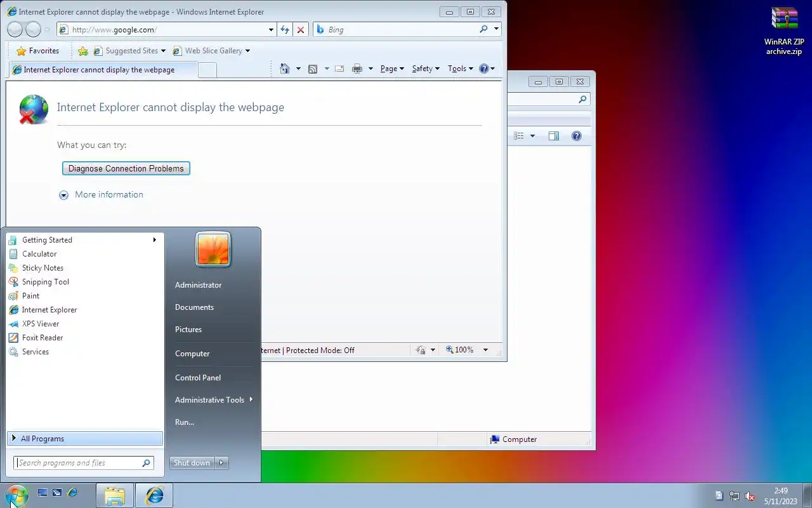Open the Bing search provider dropdown
This screenshot has width=812, height=508.
tap(496, 29)
